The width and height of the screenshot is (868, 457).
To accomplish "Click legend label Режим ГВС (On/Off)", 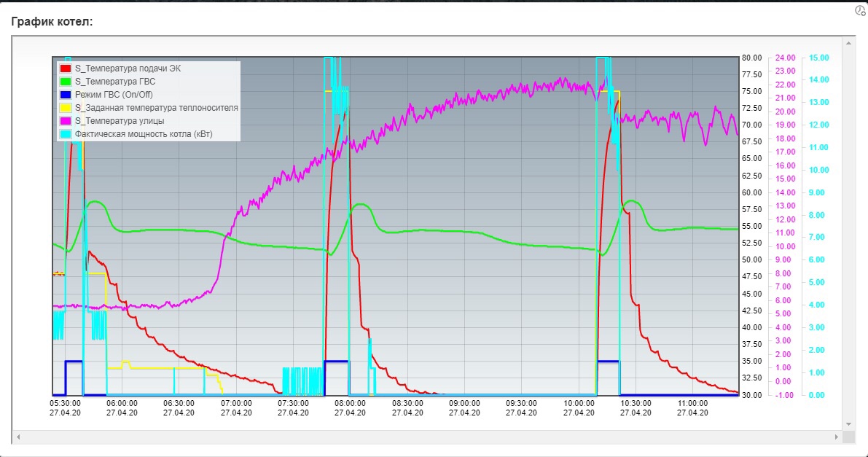I will point(114,95).
